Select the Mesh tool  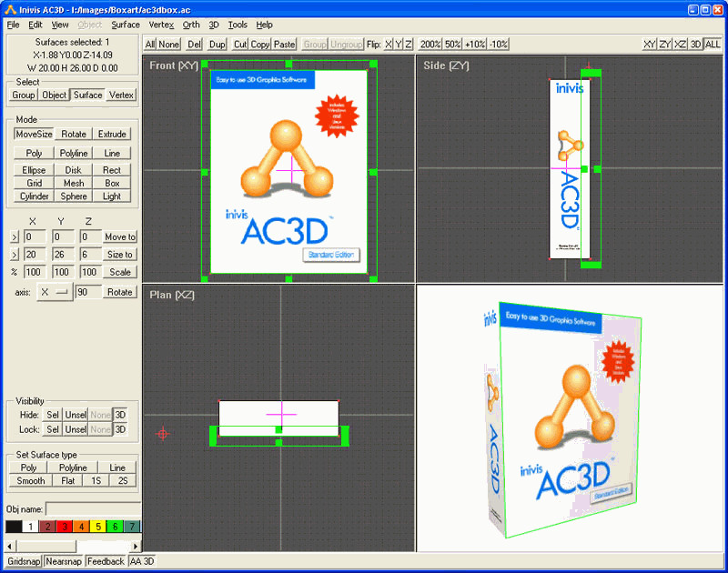pyautogui.click(x=74, y=183)
